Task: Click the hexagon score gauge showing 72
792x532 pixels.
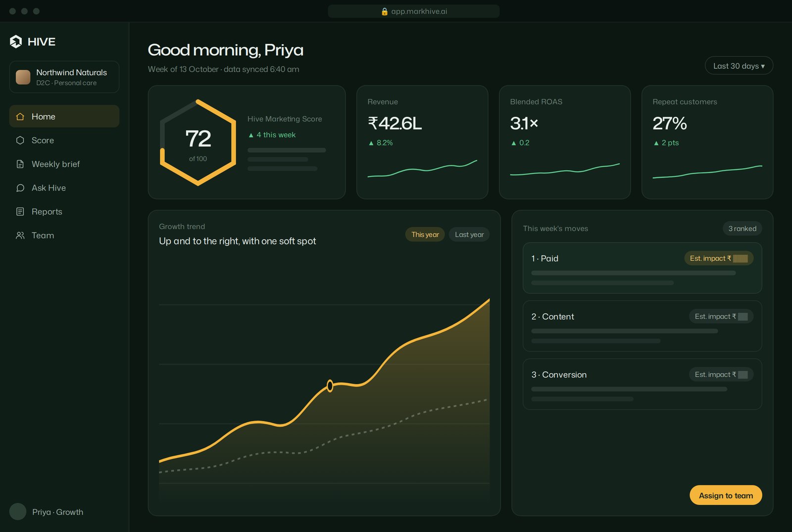Action: click(198, 143)
